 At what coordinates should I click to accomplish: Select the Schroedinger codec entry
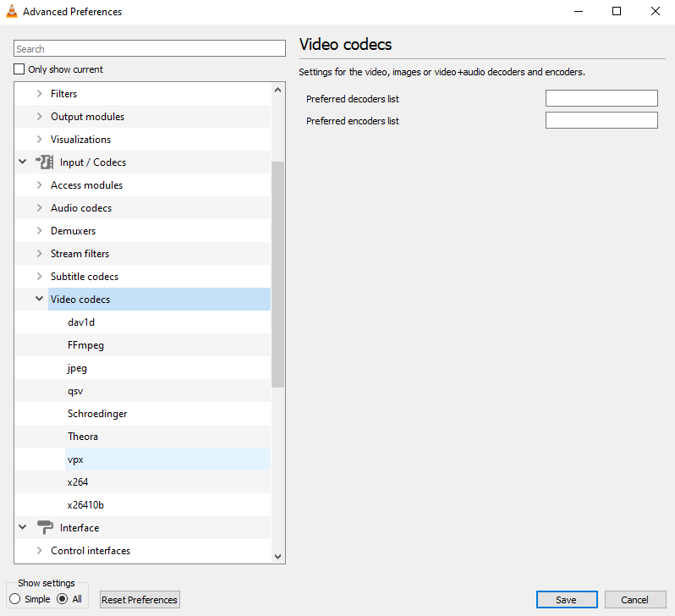click(97, 414)
